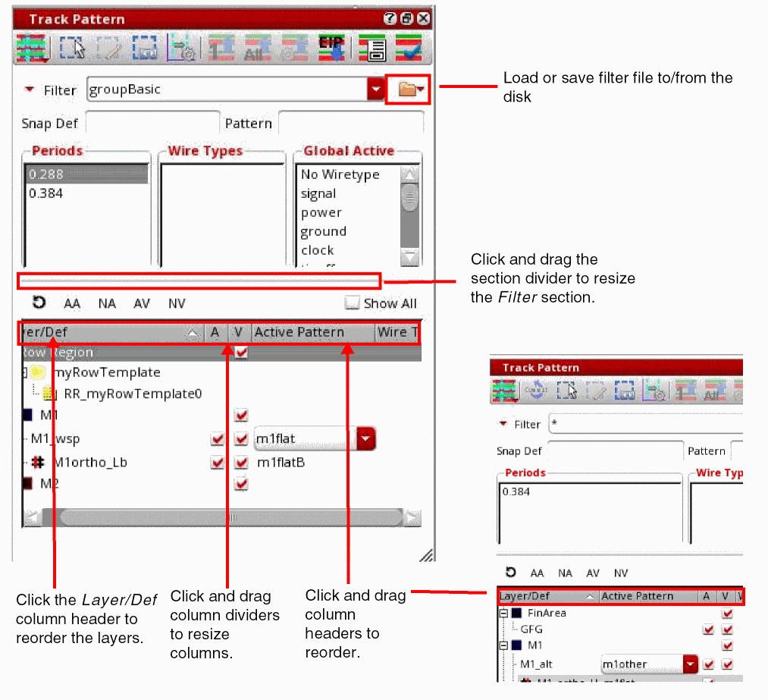Click the refresh arrow icon in second window
This screenshot has height=700, width=768.
click(x=510, y=572)
